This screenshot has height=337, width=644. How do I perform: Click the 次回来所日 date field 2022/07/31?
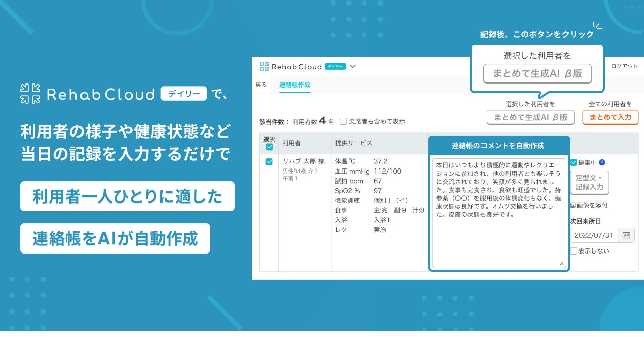[x=595, y=235]
